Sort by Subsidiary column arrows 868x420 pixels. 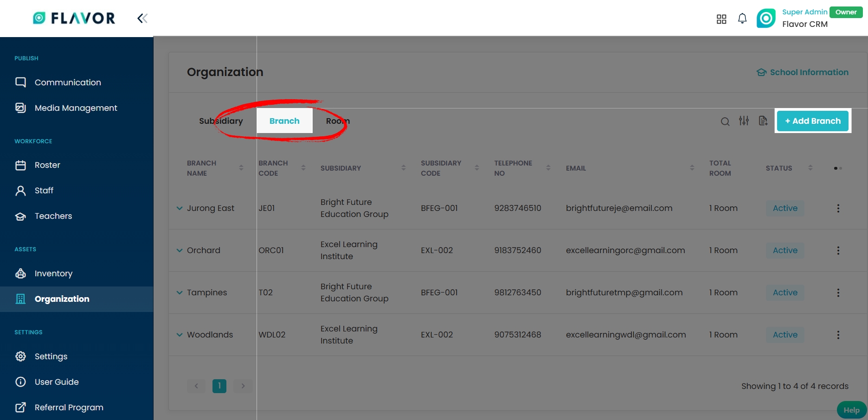(404, 168)
